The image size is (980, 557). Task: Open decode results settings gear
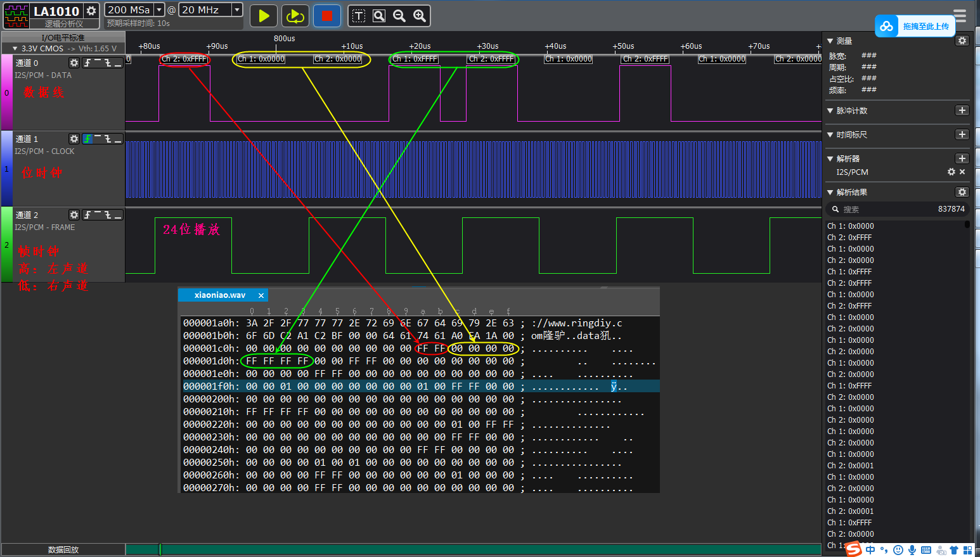pos(962,192)
